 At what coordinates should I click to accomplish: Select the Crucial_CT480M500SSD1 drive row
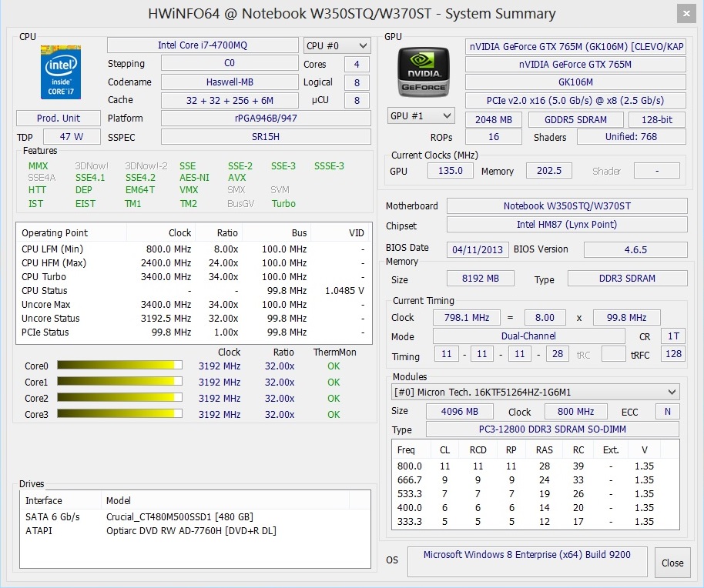(195, 516)
